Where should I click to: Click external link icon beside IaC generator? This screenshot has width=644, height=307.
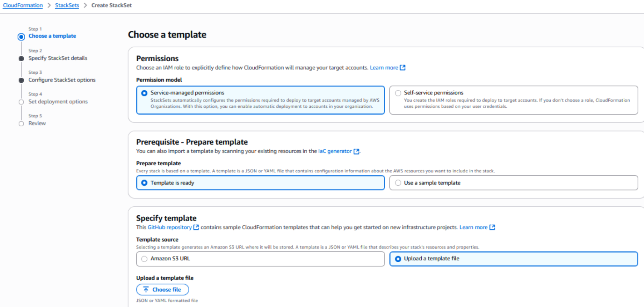tap(356, 151)
